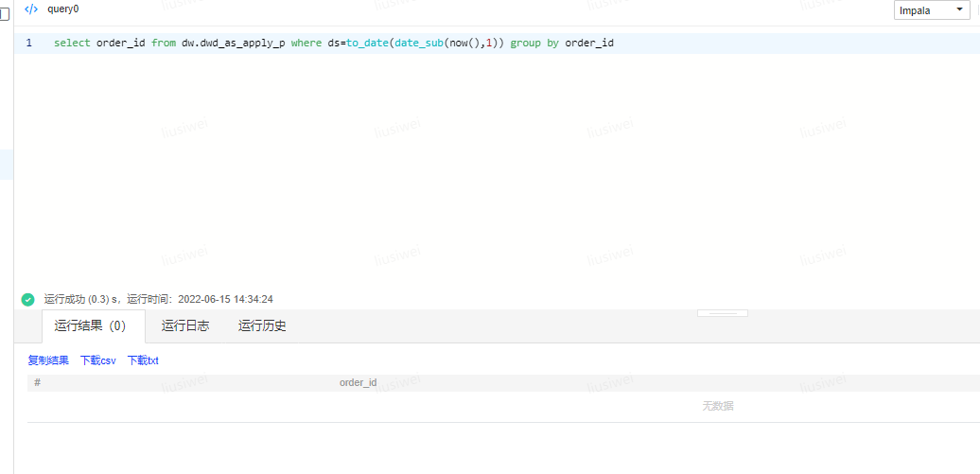Select the query0 tab title
Viewport: 980px width, 474px height.
62,9
